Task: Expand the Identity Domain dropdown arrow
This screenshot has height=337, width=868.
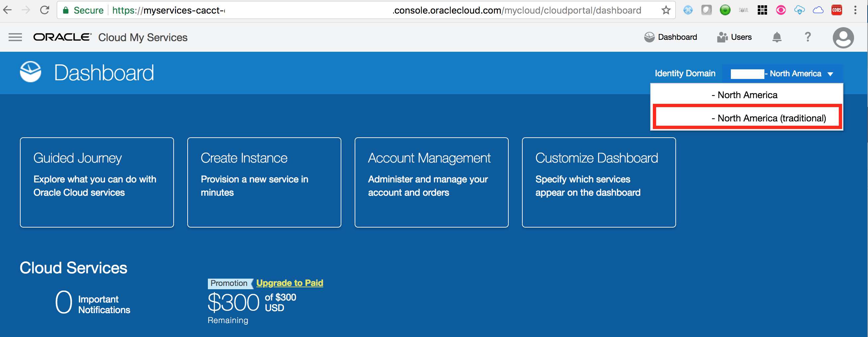Action: [x=830, y=74]
